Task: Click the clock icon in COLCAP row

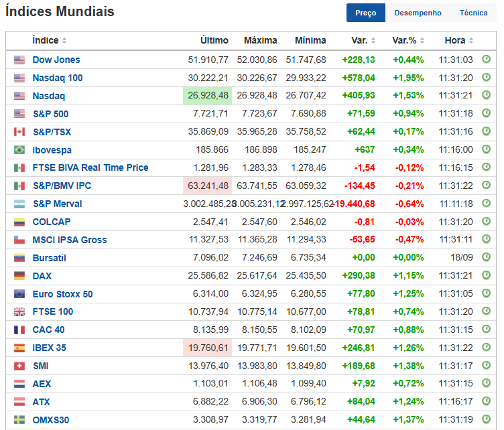Action: pos(486,221)
